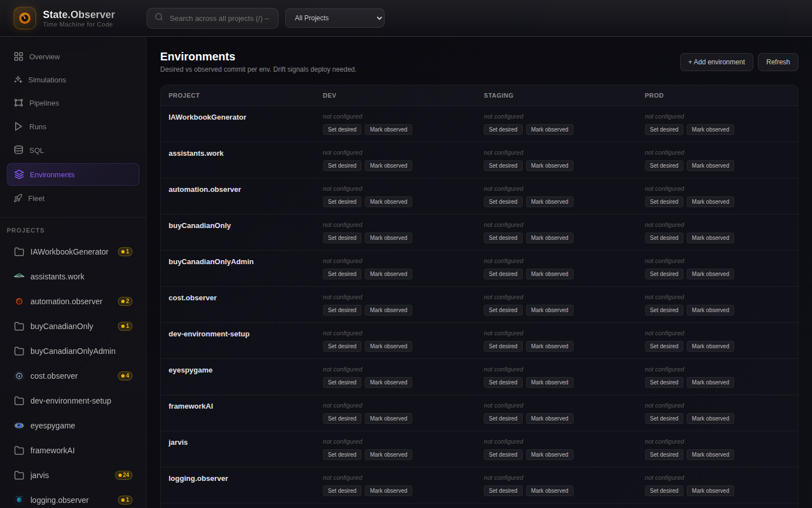Click the search magnifier icon
This screenshot has width=812, height=508.
tap(159, 17)
